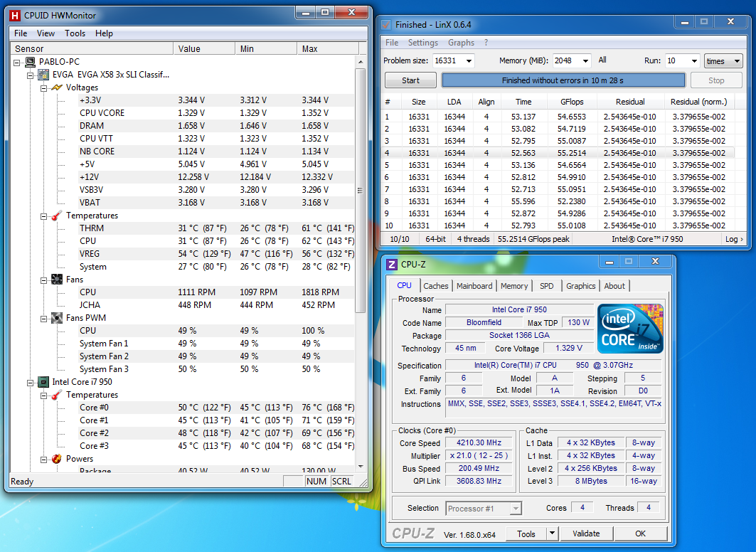Switch to the Caches tab in CPU-Z
This screenshot has height=552, width=756.
[436, 286]
